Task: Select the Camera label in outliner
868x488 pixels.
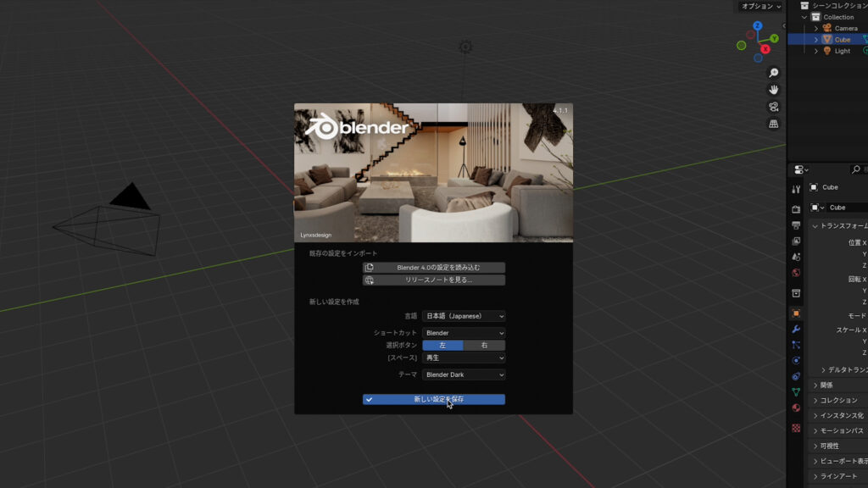Action: pyautogui.click(x=846, y=28)
